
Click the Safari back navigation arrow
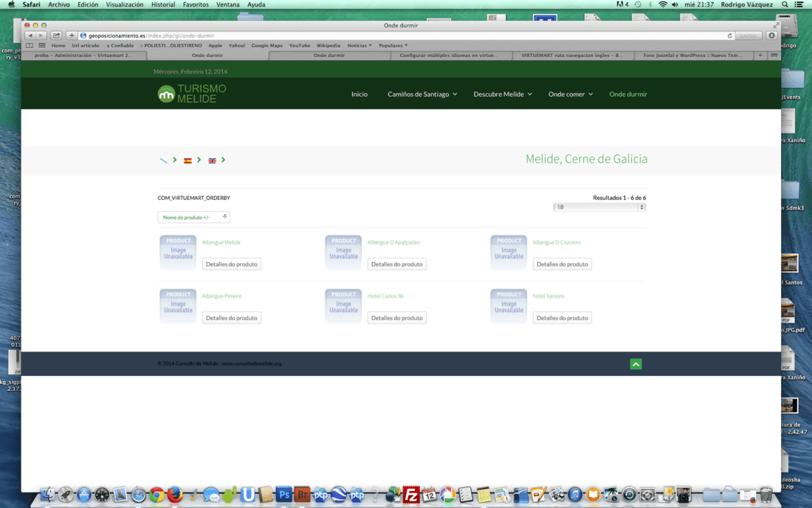[30, 35]
